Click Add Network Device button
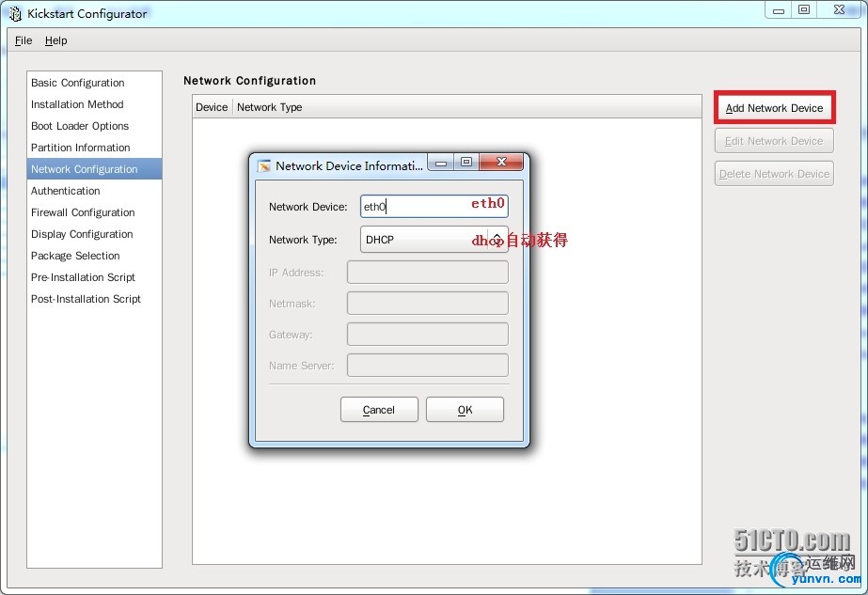 tap(774, 108)
